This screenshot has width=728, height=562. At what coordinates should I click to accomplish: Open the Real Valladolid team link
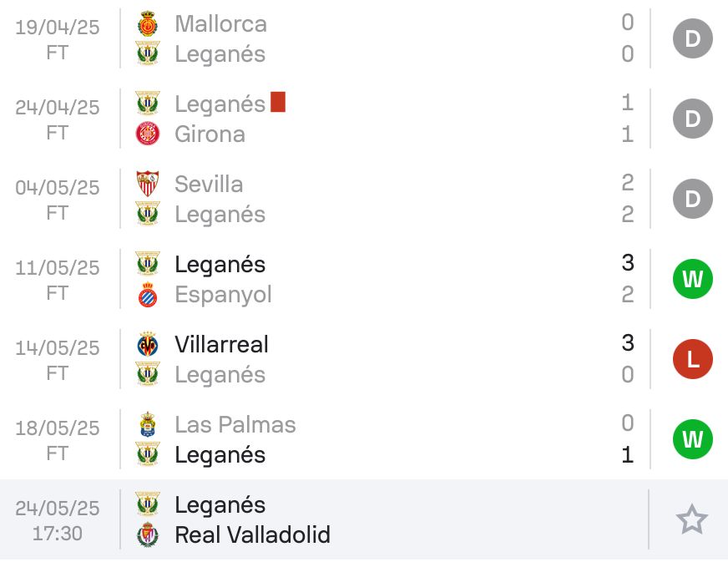pyautogui.click(x=253, y=534)
